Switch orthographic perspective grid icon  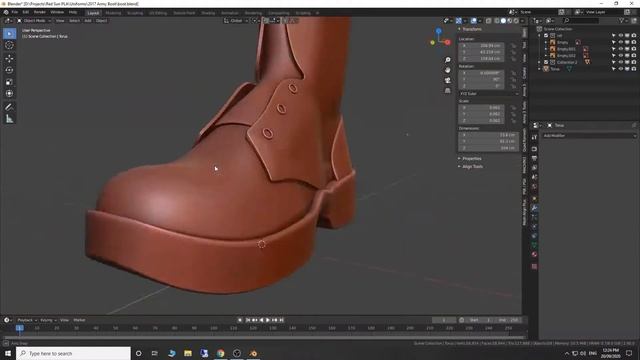pyautogui.click(x=448, y=91)
